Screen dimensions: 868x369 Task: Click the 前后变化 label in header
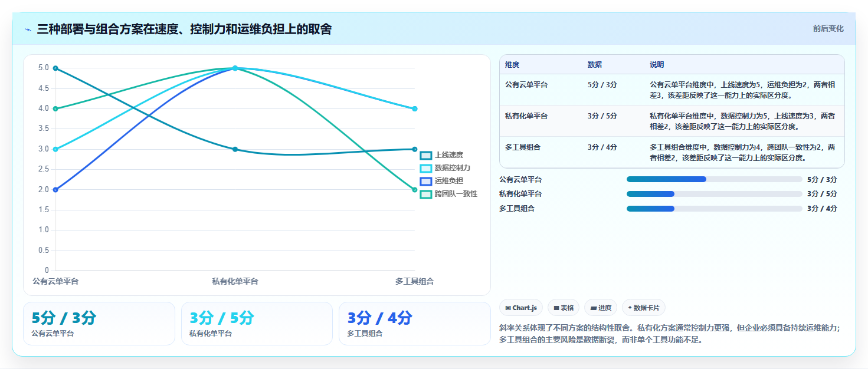[x=828, y=28]
